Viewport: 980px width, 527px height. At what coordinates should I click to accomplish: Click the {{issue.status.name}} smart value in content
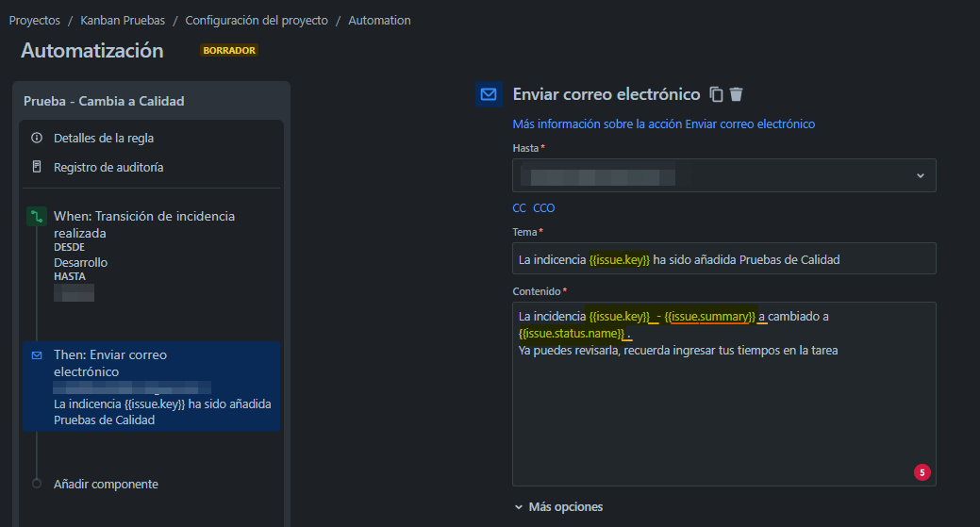click(x=572, y=334)
